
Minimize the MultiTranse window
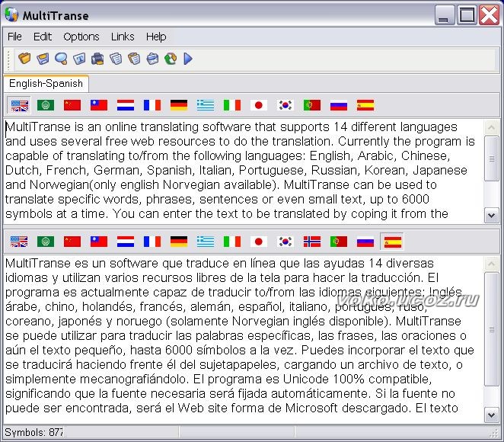click(x=445, y=14)
